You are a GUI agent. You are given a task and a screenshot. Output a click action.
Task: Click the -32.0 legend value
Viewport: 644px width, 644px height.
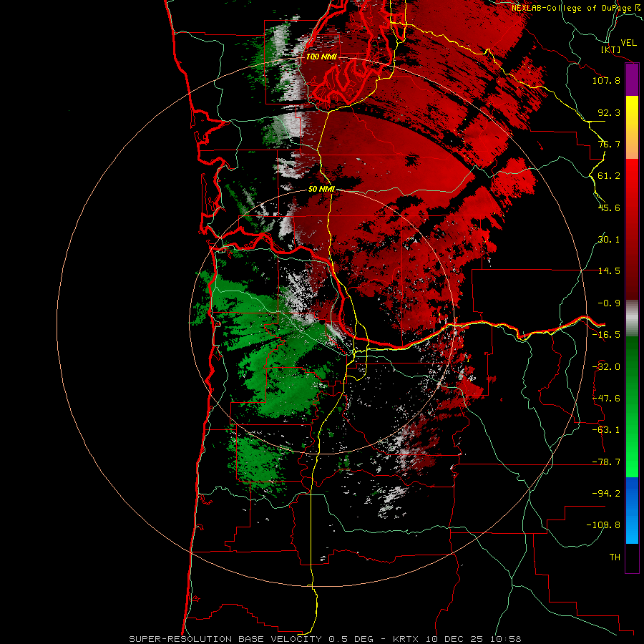click(x=606, y=367)
